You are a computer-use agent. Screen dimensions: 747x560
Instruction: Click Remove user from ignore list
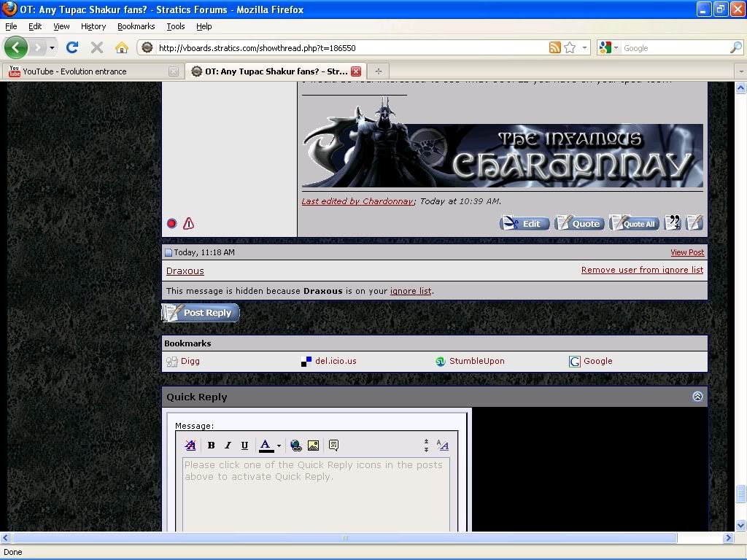pyautogui.click(x=642, y=270)
